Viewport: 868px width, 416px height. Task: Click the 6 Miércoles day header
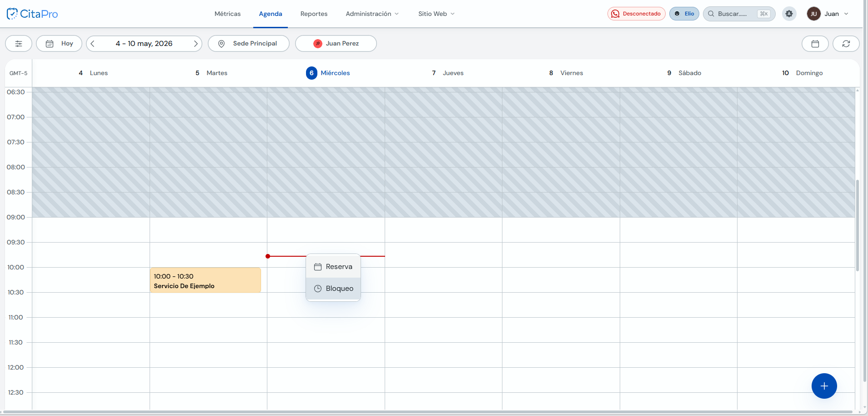328,73
